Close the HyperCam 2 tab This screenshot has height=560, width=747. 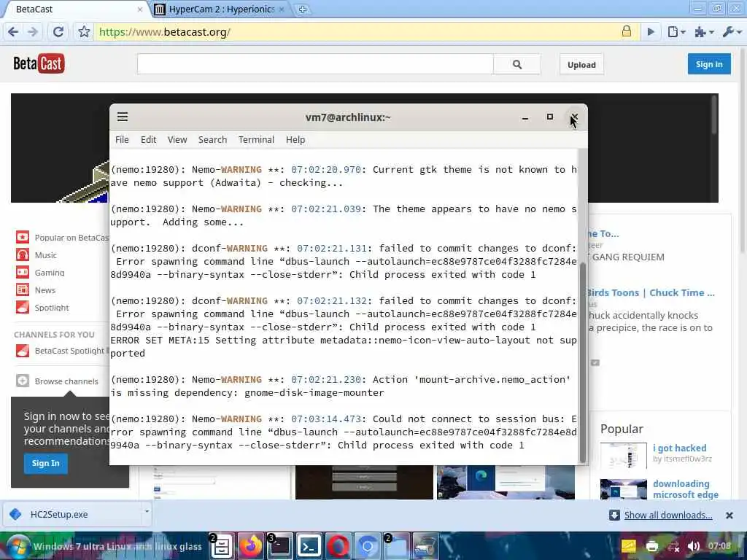pyautogui.click(x=282, y=9)
